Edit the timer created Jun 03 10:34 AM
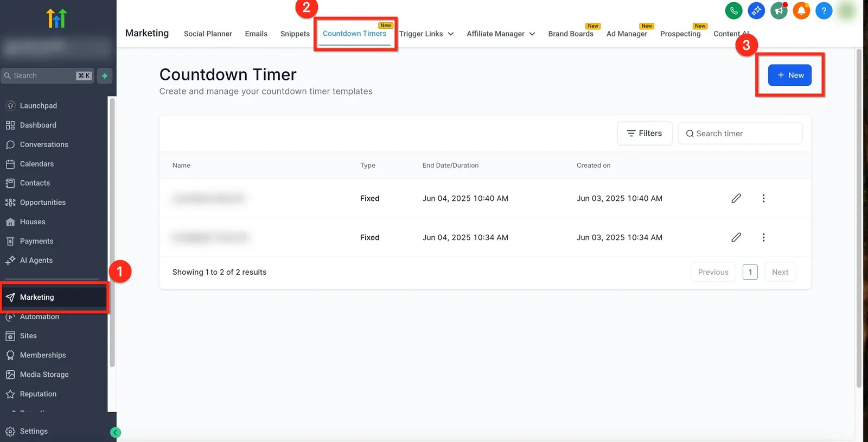This screenshot has height=442, width=868. click(x=736, y=237)
